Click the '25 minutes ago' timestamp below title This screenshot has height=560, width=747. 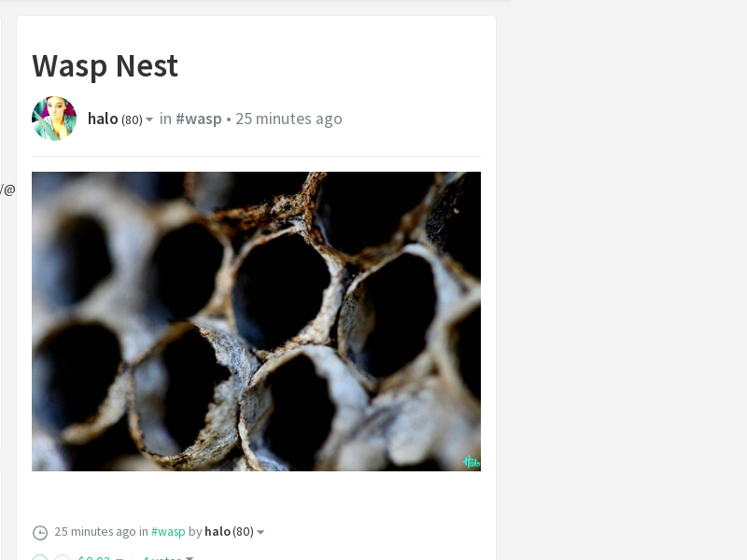[289, 119]
